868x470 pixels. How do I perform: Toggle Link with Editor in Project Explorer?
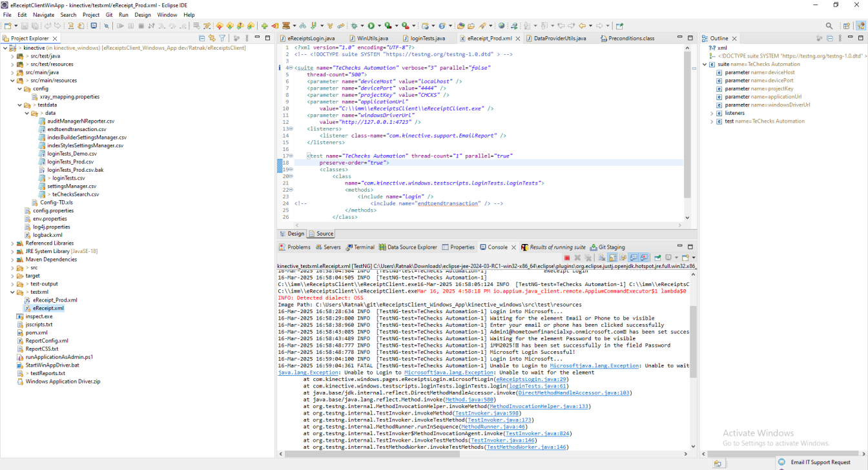pos(211,38)
